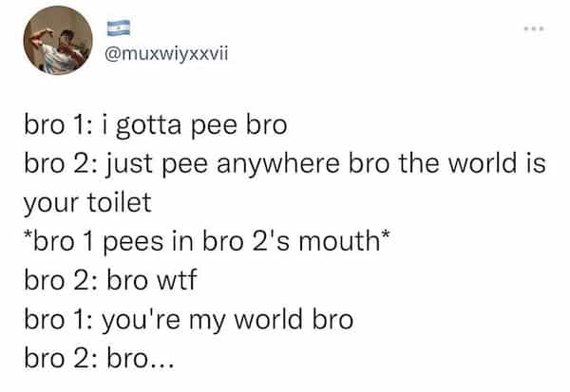The image size is (570, 392).
Task: Click the text "your toilet"
Action: point(87,203)
